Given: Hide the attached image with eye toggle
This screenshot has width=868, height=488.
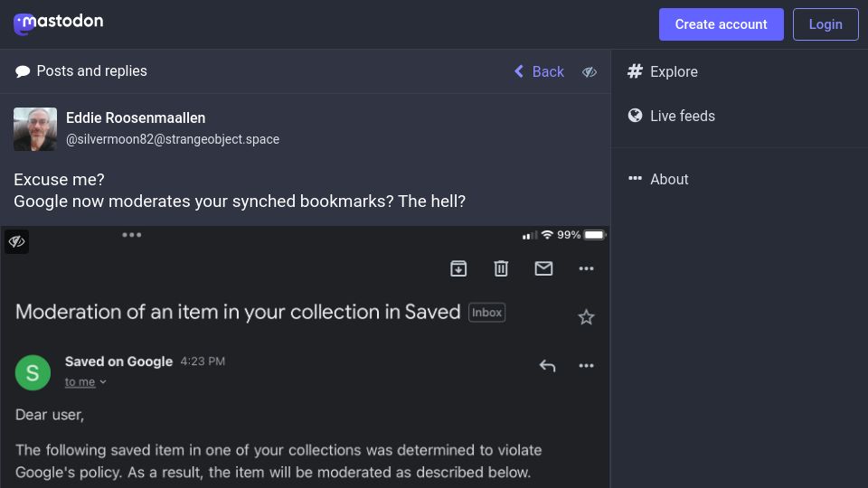Looking at the screenshot, I should tap(16, 241).
